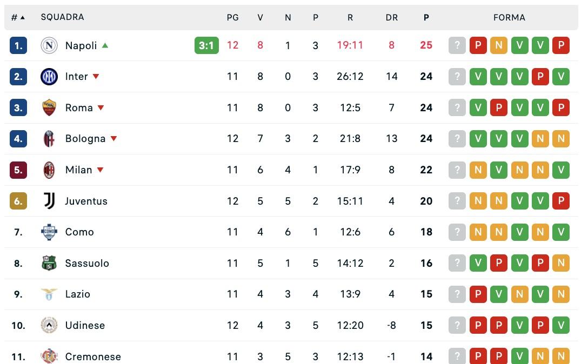
Task: Click the Como club crest
Action: 49,232
